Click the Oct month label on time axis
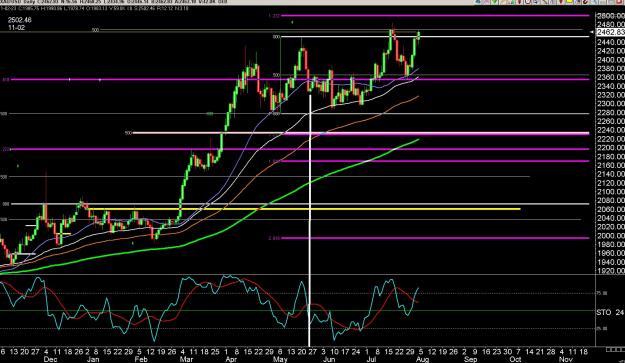The height and width of the screenshot is (363, 625). click(x=515, y=359)
